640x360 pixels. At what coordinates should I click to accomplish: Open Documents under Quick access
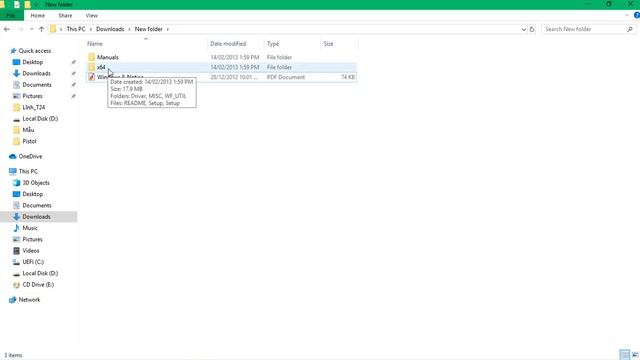pyautogui.click(x=37, y=85)
